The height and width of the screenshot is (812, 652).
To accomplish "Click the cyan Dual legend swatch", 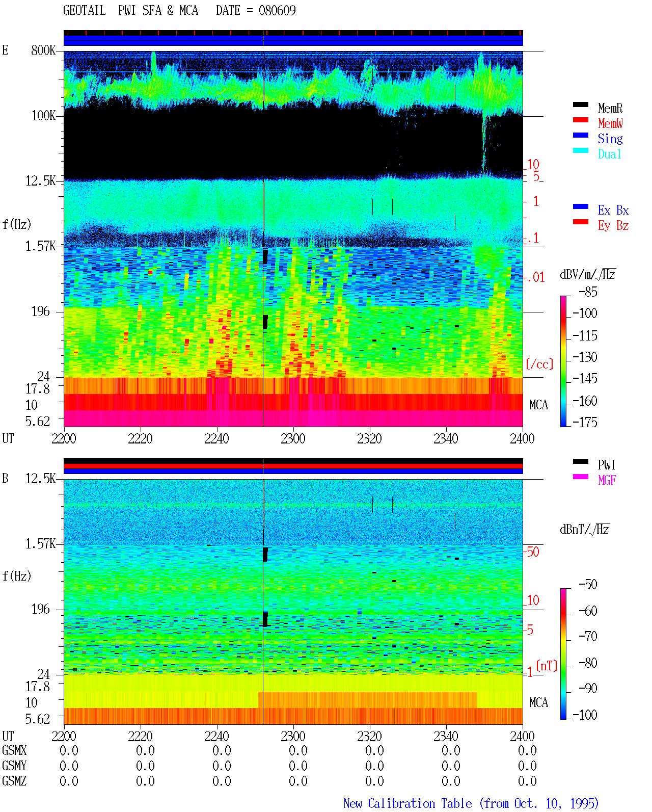I will point(581,151).
